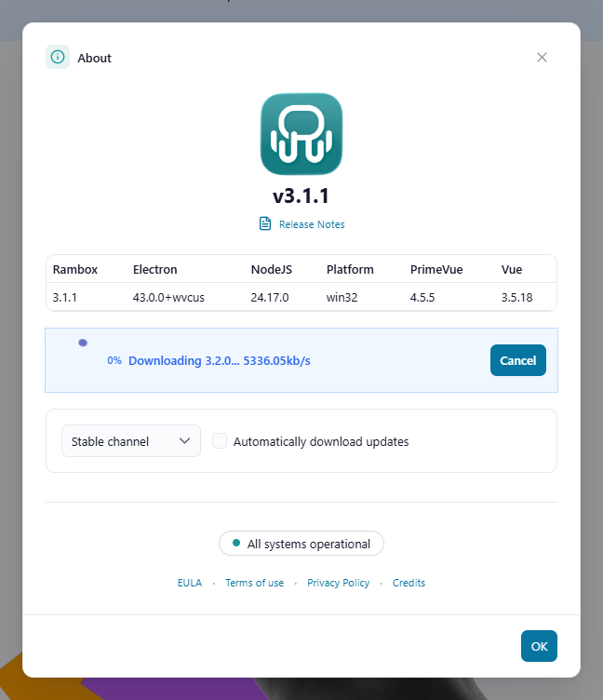Click the Automatically download updates label
Image resolution: width=603 pixels, height=700 pixels.
(x=321, y=441)
